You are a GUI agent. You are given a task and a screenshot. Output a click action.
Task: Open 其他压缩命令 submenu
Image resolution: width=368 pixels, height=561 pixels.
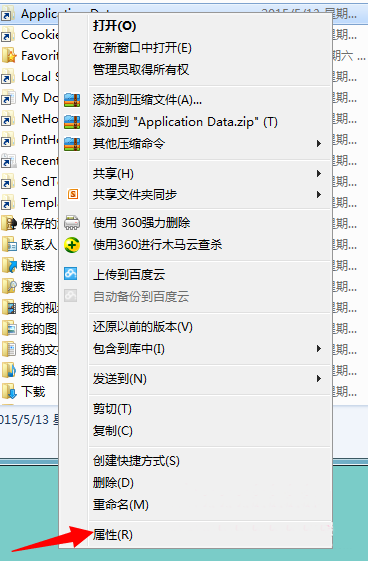tap(129, 144)
